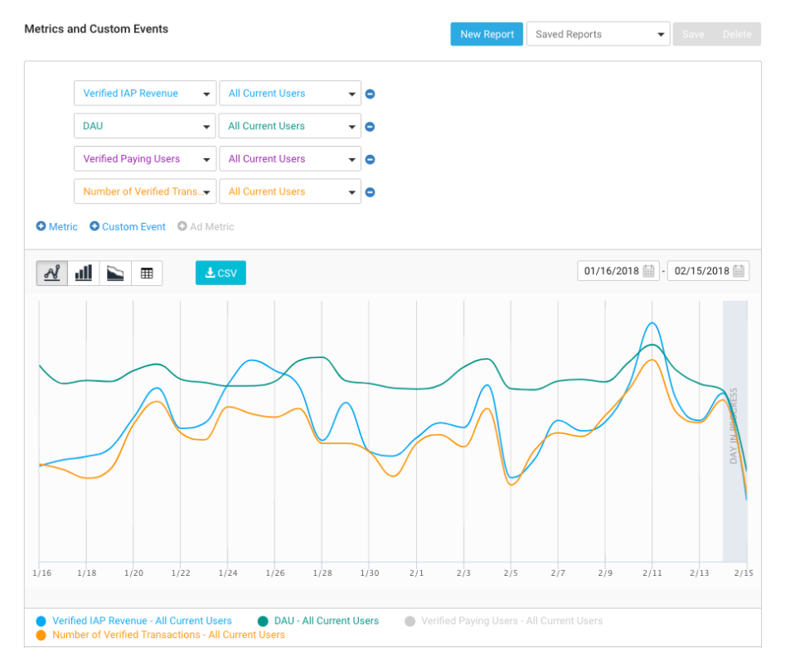This screenshot has height=672, width=790.
Task: Remove Number of Verified Transactions row
Action: pos(371,192)
